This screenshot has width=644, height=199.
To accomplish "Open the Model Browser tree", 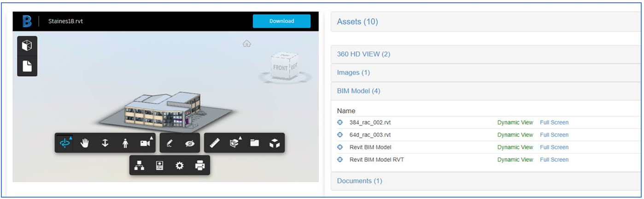I will click(139, 165).
